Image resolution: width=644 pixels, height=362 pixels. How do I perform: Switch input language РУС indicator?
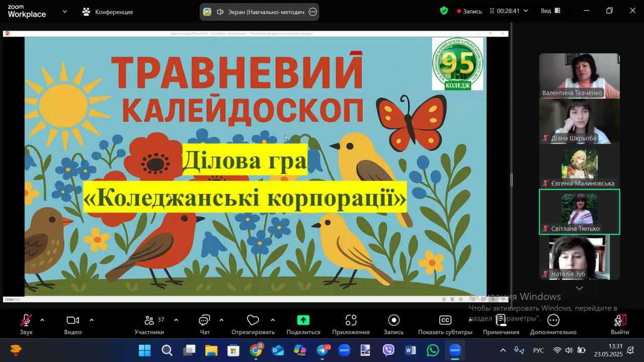point(538,350)
